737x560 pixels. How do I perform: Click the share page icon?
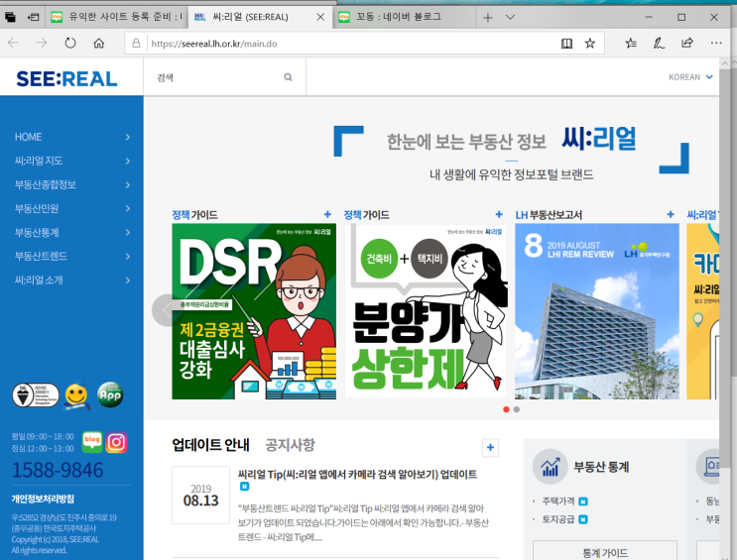pos(687,44)
